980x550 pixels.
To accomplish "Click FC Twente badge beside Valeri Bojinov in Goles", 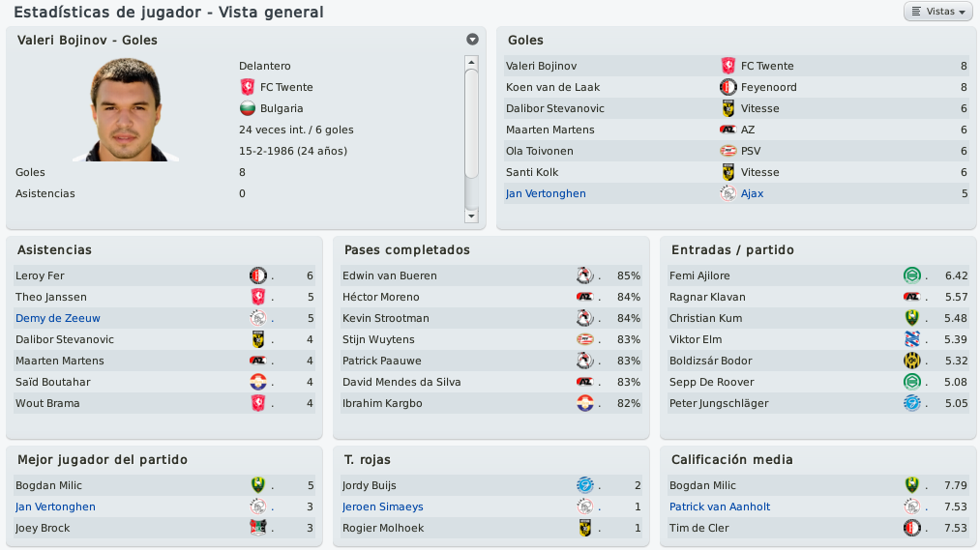I will coord(728,66).
